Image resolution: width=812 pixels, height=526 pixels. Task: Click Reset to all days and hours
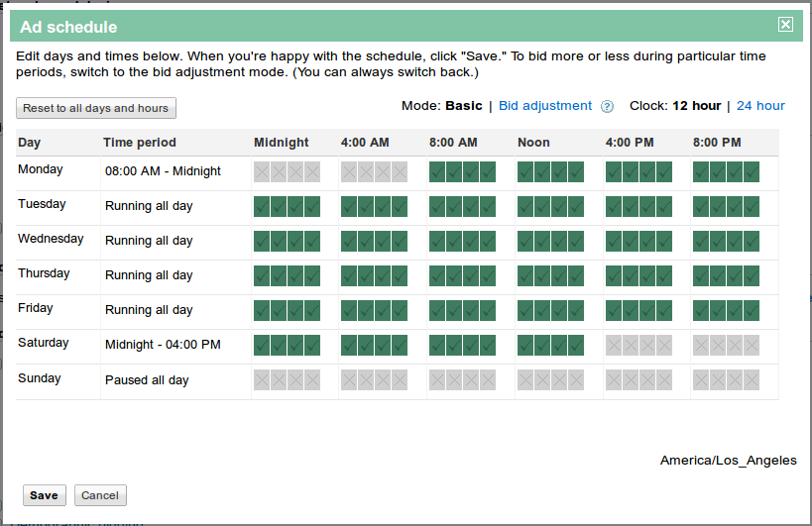tap(96, 108)
